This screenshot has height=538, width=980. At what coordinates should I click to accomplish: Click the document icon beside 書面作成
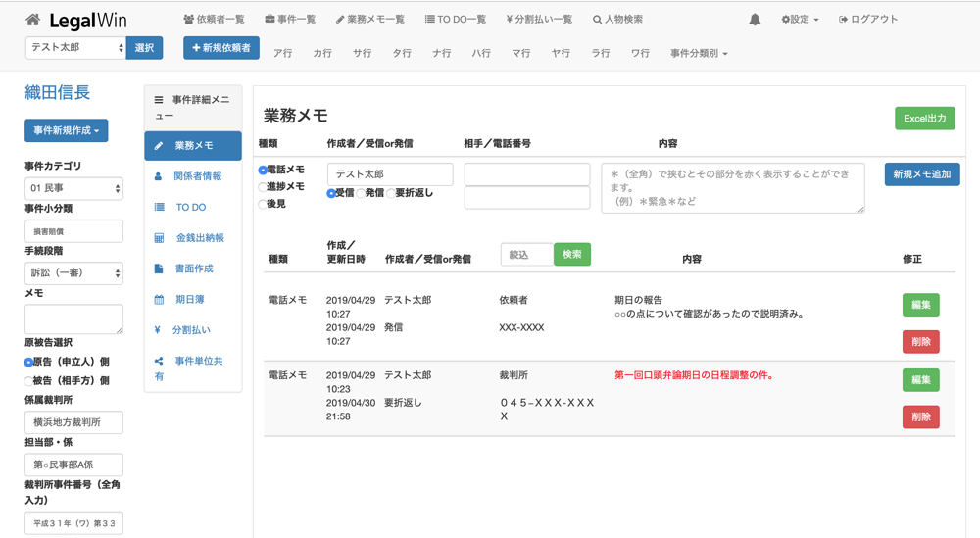point(158,269)
